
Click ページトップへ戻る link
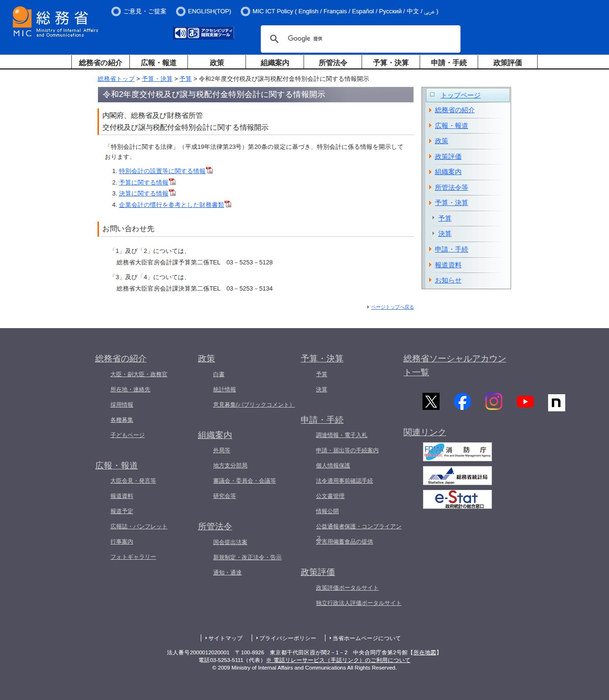(392, 307)
